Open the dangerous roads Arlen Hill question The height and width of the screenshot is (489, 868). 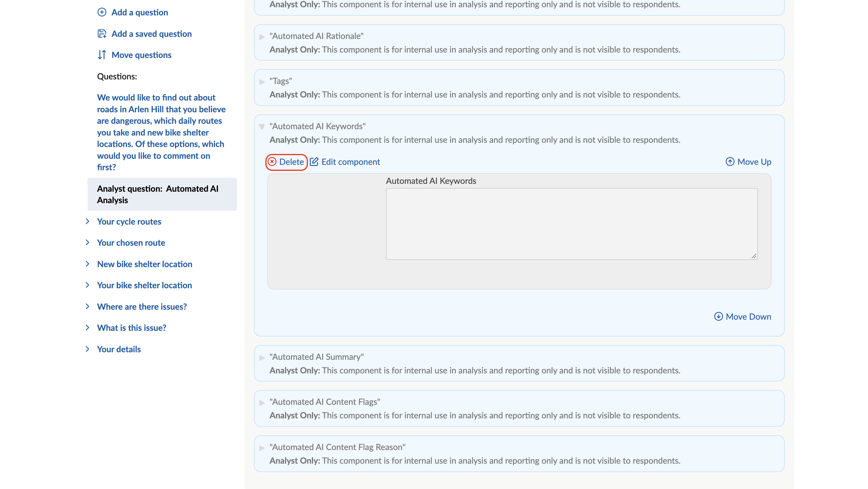(x=161, y=132)
